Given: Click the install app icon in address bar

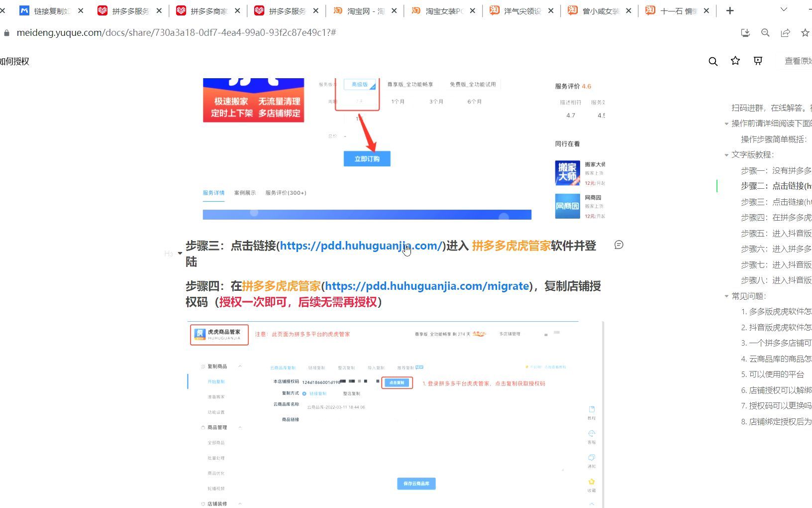Looking at the screenshot, I should (745, 33).
